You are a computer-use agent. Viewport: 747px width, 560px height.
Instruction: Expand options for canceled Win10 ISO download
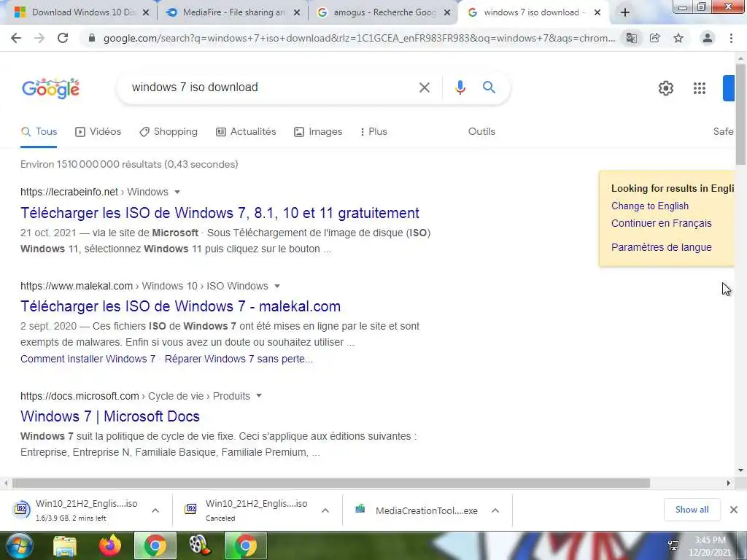pyautogui.click(x=325, y=510)
